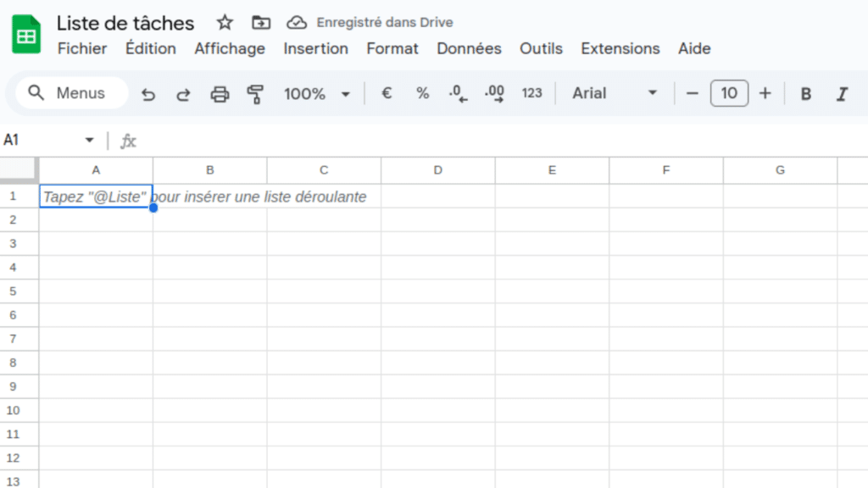Select row 8 header
Viewport: 868px width, 488px height.
coord(19,363)
